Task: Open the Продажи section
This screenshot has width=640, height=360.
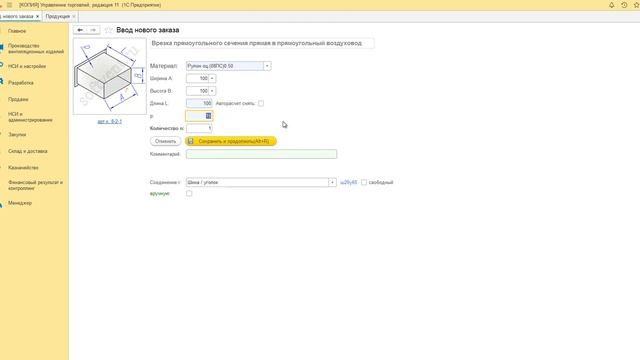Action: [18, 100]
